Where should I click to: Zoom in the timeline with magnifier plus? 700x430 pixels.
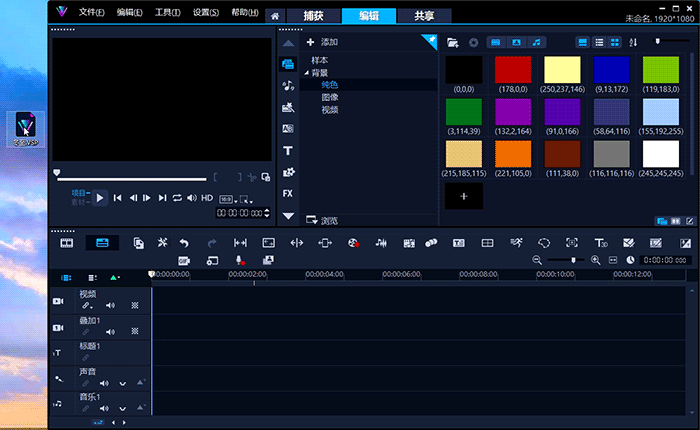pos(596,260)
